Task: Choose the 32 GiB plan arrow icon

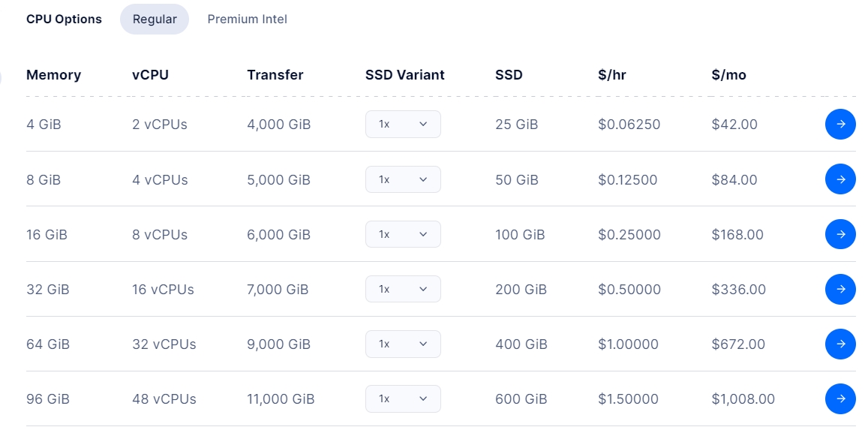Action: [840, 289]
